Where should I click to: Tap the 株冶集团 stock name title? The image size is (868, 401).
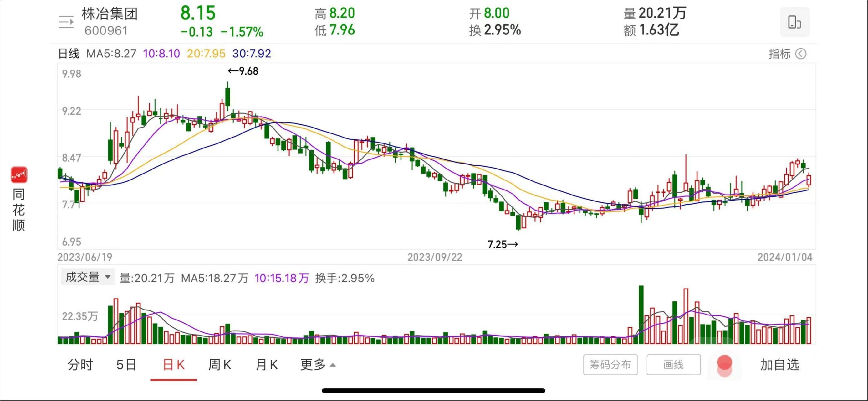click(110, 14)
